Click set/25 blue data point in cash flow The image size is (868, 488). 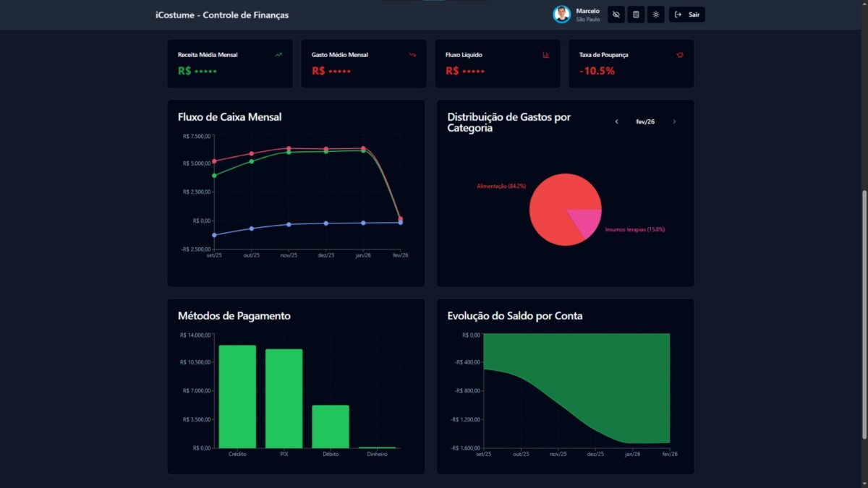point(214,235)
